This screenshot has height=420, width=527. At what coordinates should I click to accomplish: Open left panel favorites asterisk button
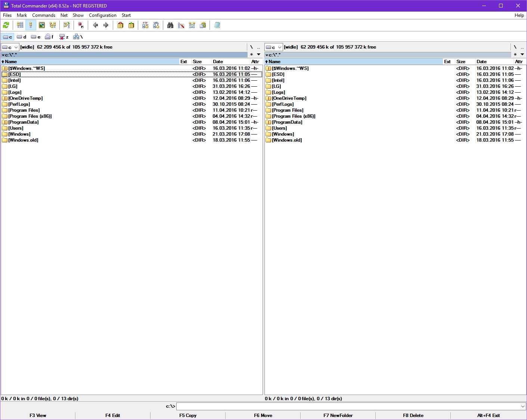[x=251, y=55]
